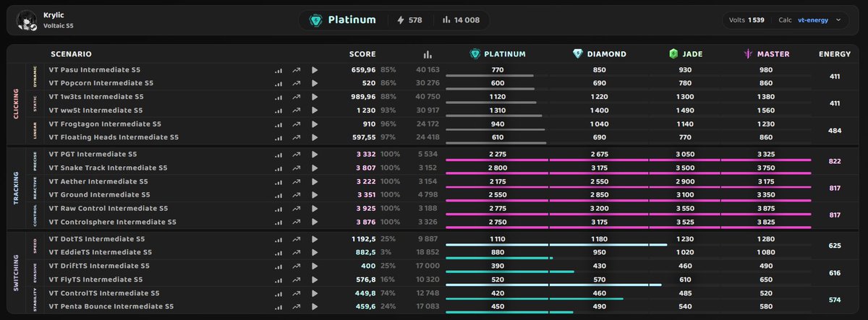Open the trend graph for VT Popcorn Intermediate S5

click(297, 83)
